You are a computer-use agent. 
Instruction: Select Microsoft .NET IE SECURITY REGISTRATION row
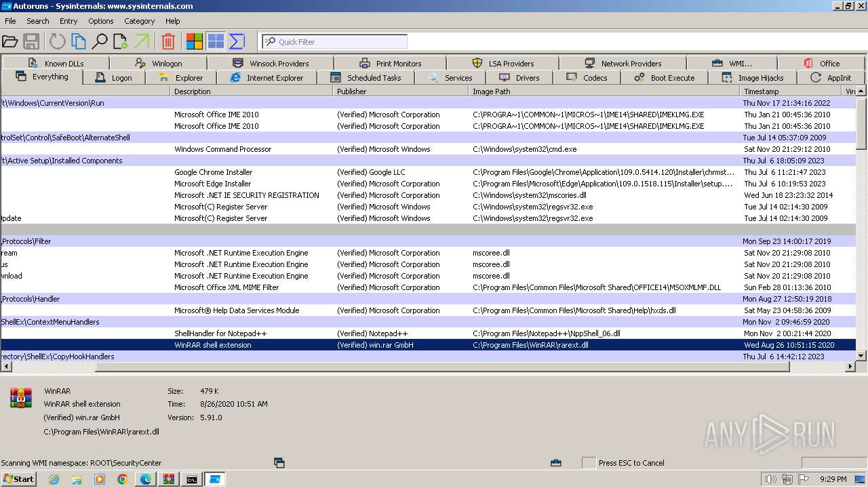pos(428,195)
